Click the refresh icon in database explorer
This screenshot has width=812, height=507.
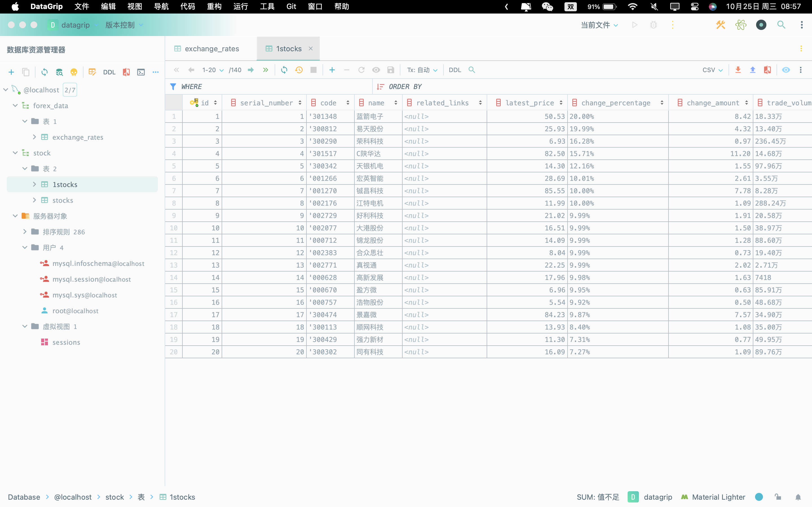(x=44, y=72)
